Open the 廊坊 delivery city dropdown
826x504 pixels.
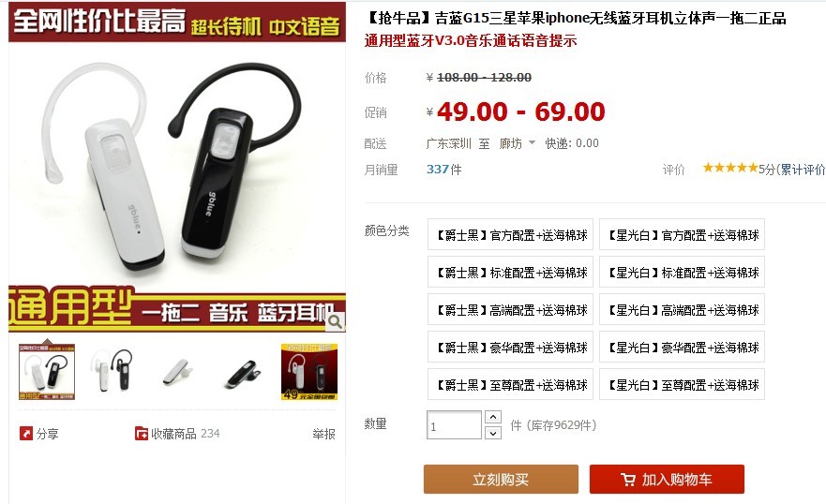pos(517,143)
